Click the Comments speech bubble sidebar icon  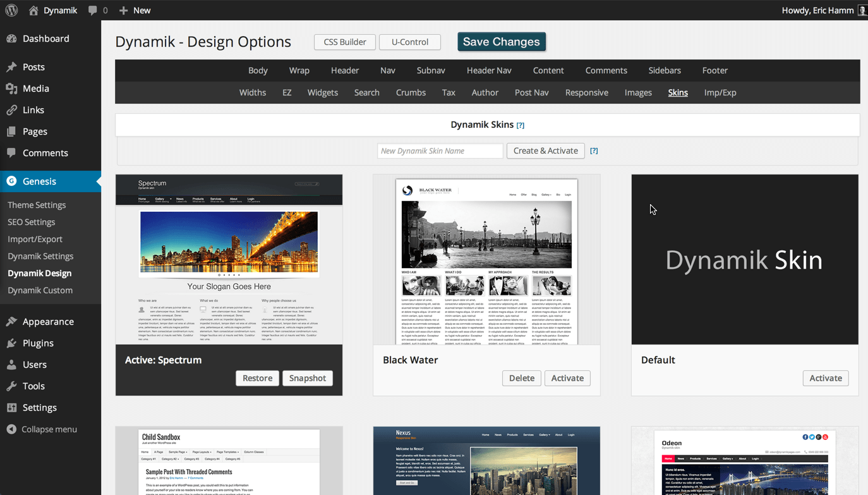click(11, 153)
